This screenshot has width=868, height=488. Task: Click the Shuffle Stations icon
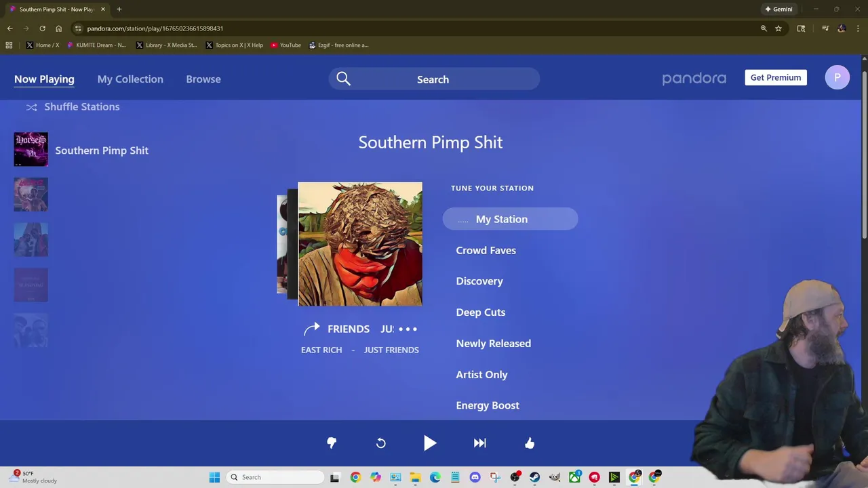tap(31, 107)
